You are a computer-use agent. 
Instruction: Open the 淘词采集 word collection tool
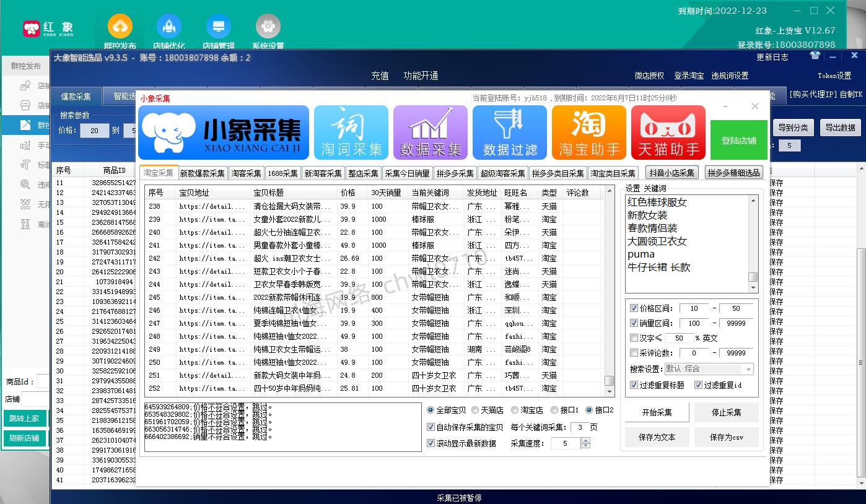click(351, 132)
